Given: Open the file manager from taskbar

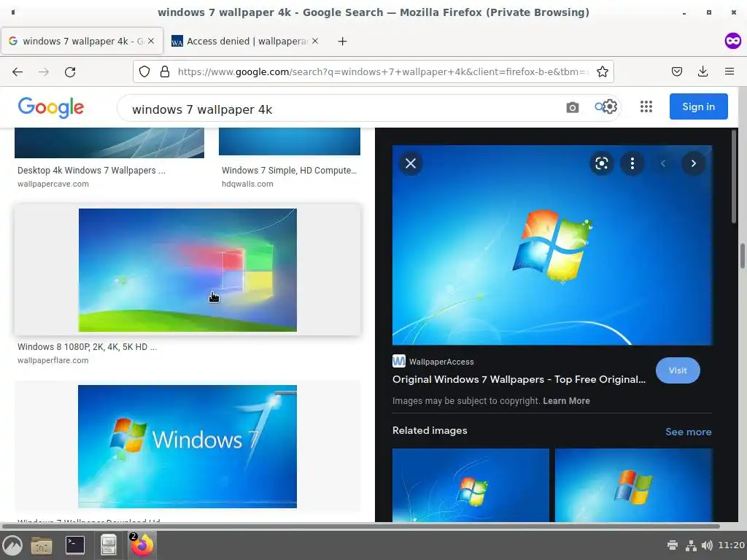Looking at the screenshot, I should pos(42,545).
